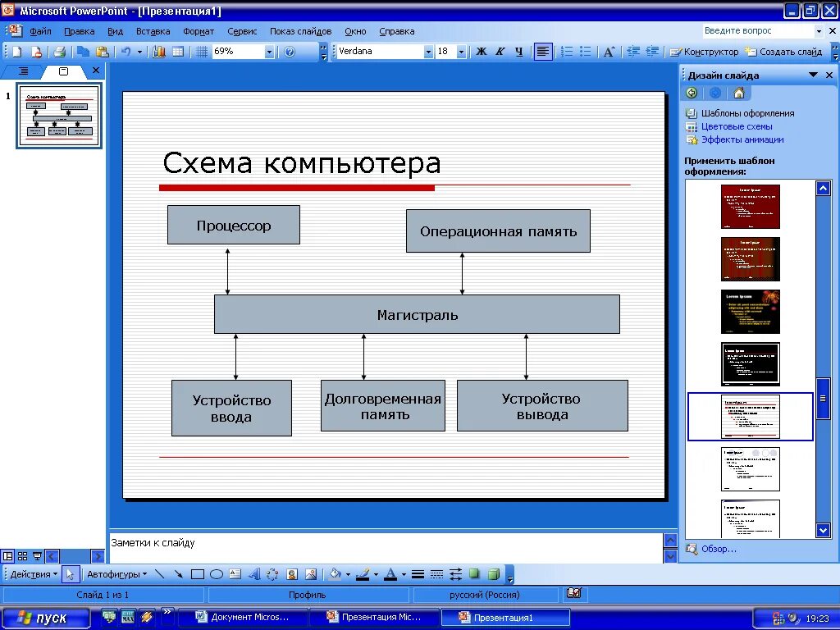This screenshot has height=630, width=840.
Task: Toggle underline formatting (Ч)
Action: [518, 52]
